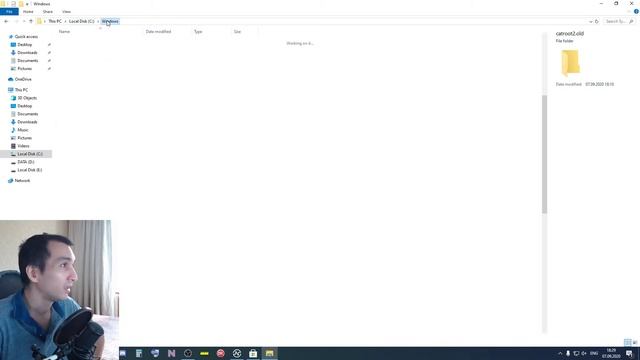The height and width of the screenshot is (360, 640).
Task: Select This PC in navigation pane
Action: (x=21, y=90)
